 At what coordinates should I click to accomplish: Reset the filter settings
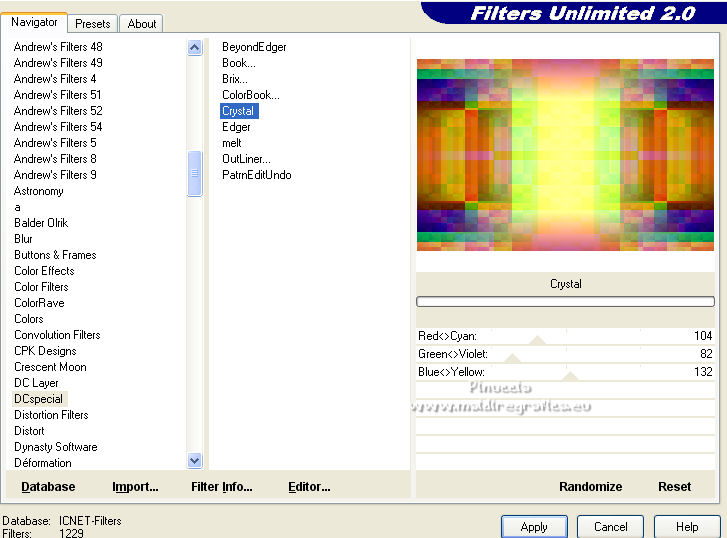[675, 487]
